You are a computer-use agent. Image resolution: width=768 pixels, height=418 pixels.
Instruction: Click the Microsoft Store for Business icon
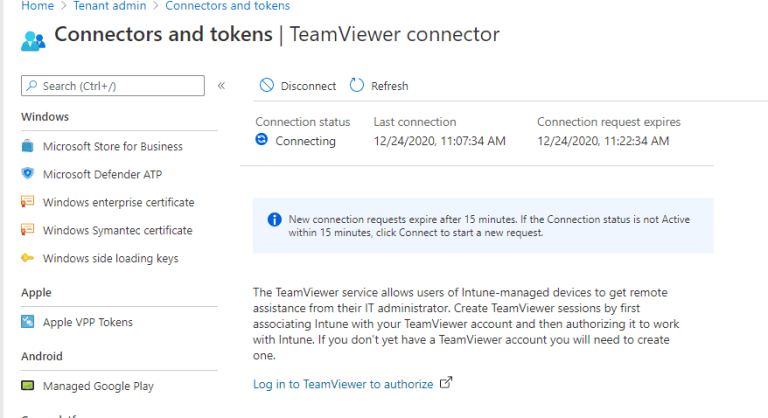pyautogui.click(x=28, y=146)
